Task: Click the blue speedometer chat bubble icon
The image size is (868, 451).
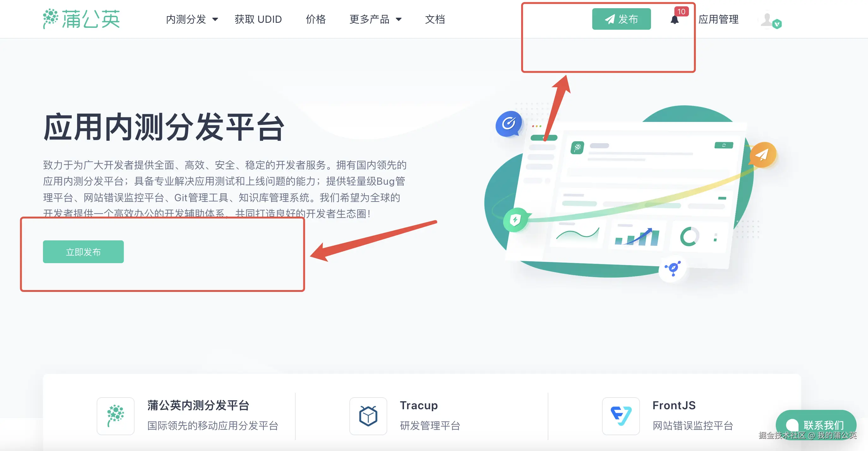Action: (x=509, y=123)
